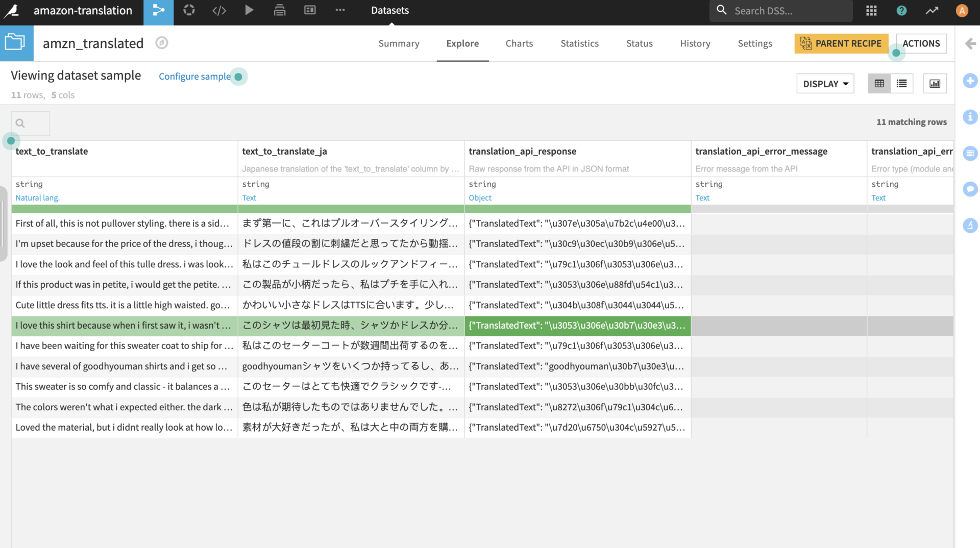Viewport: 980px width, 548px height.
Task: Open the visual analyses circle icon
Action: (x=189, y=10)
